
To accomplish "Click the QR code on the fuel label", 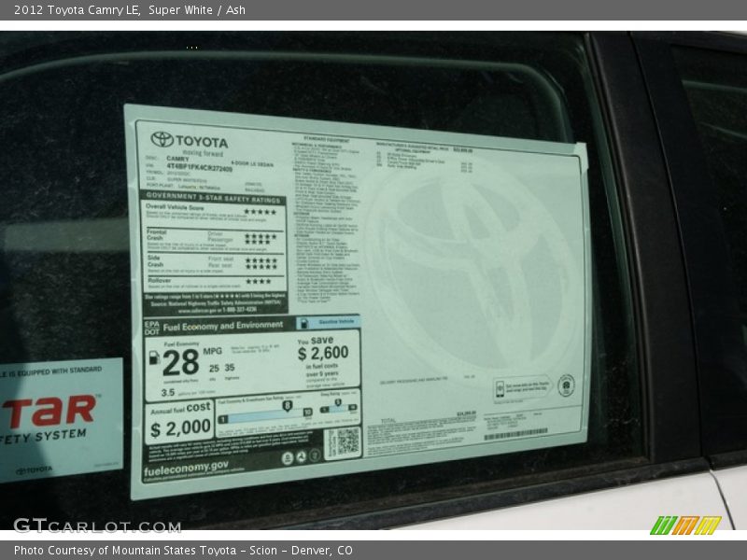I will click(348, 441).
